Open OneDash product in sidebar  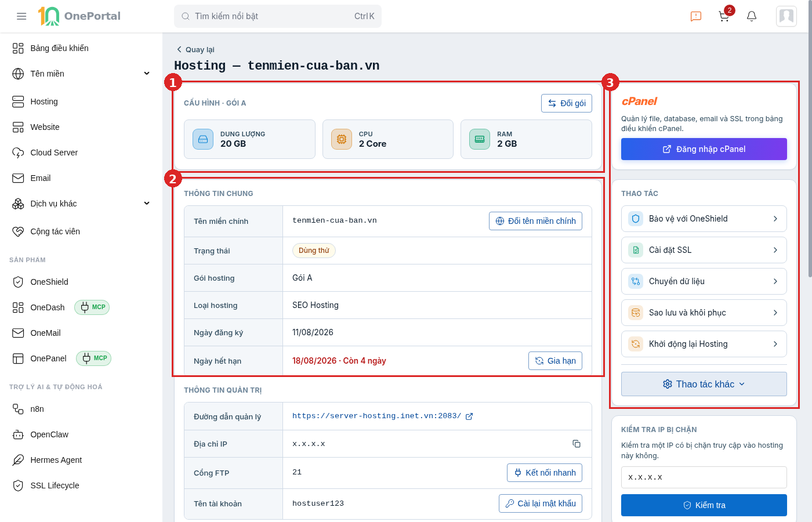[48, 307]
